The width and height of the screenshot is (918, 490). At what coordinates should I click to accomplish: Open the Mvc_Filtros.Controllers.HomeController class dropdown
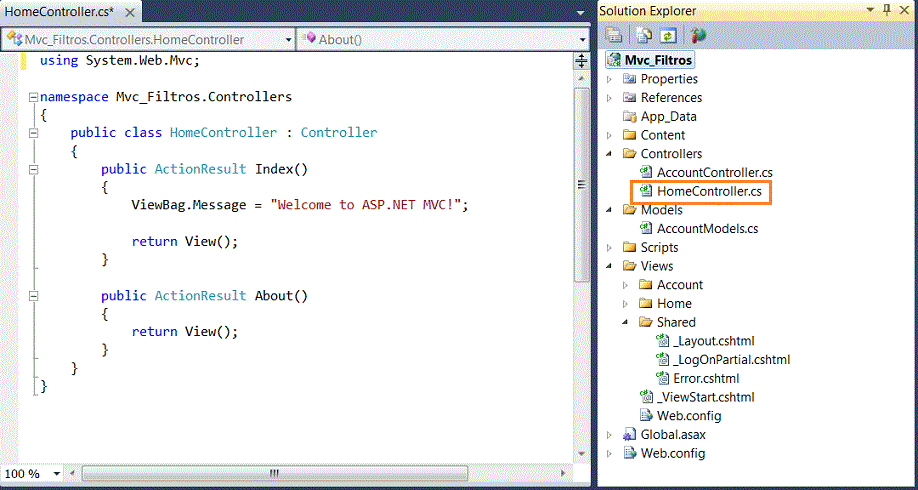[288, 40]
